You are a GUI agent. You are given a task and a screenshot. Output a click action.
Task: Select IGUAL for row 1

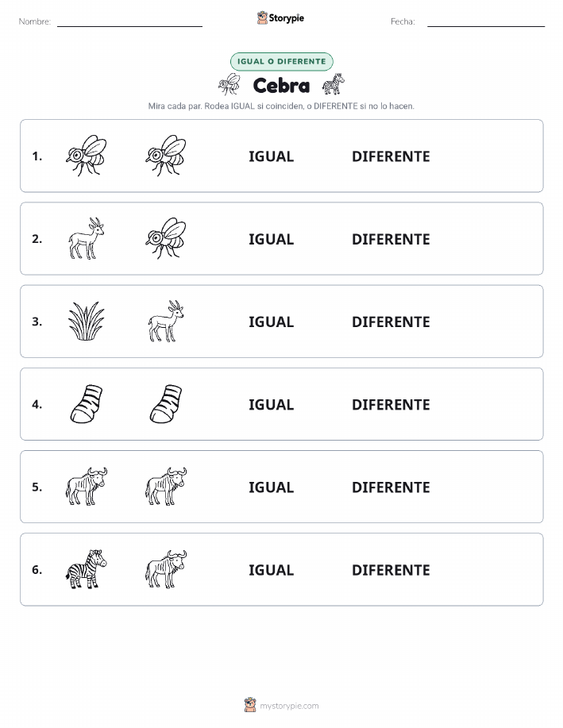tap(272, 156)
